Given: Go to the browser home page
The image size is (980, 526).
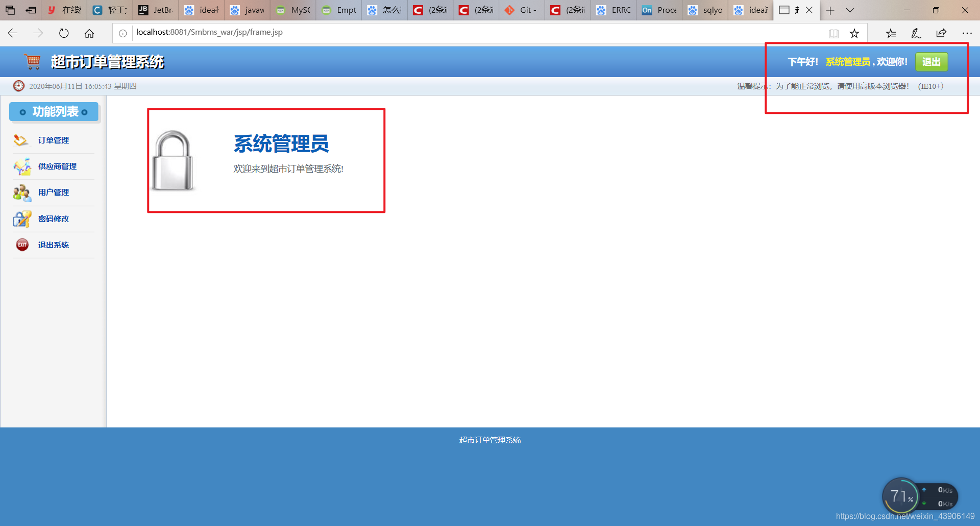Looking at the screenshot, I should 89,33.
